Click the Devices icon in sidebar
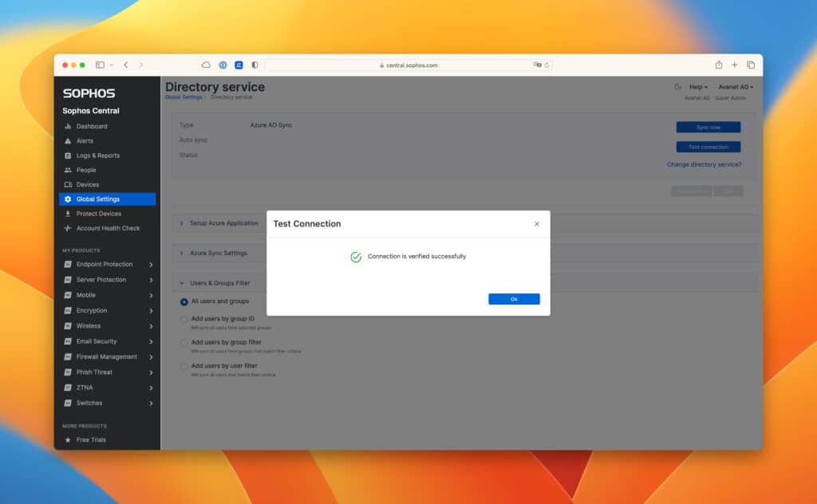817x504 pixels. 68,184
